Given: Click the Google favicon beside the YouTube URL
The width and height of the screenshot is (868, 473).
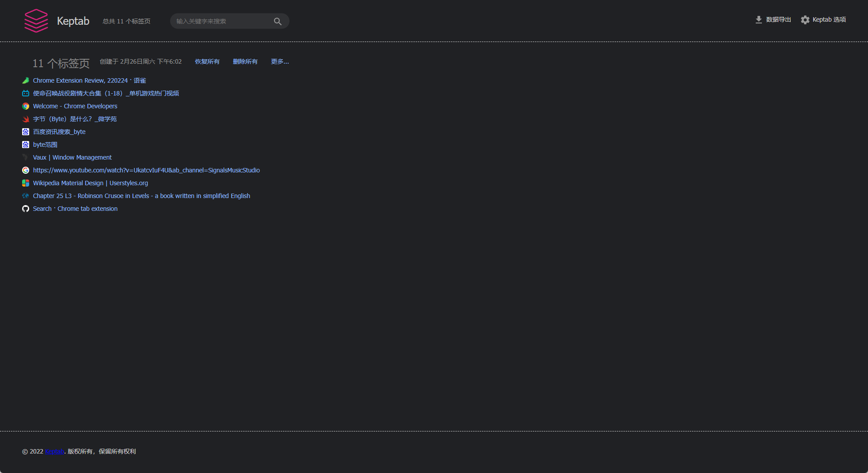Looking at the screenshot, I should click(26, 170).
